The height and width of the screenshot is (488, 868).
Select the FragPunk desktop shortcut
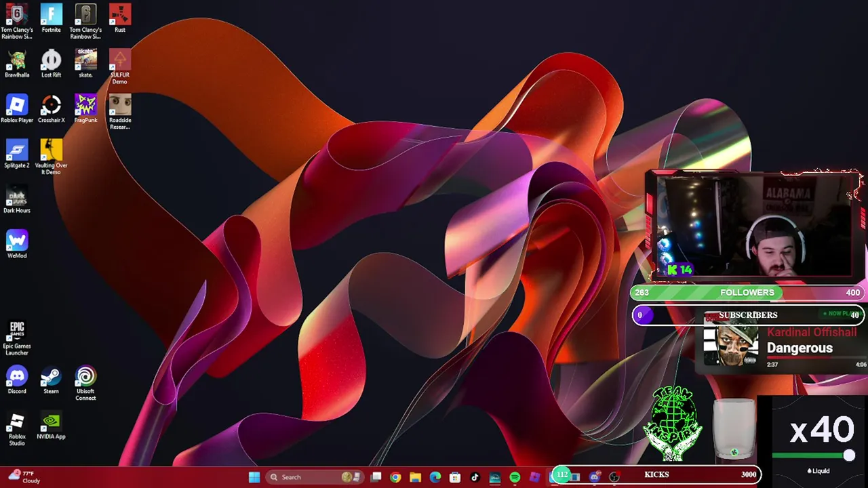85,109
